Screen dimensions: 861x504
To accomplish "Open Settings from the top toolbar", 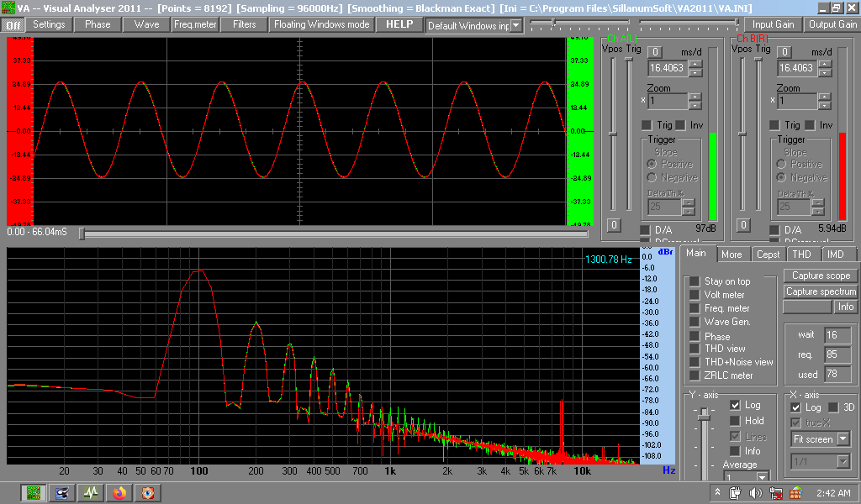I will coord(49,24).
